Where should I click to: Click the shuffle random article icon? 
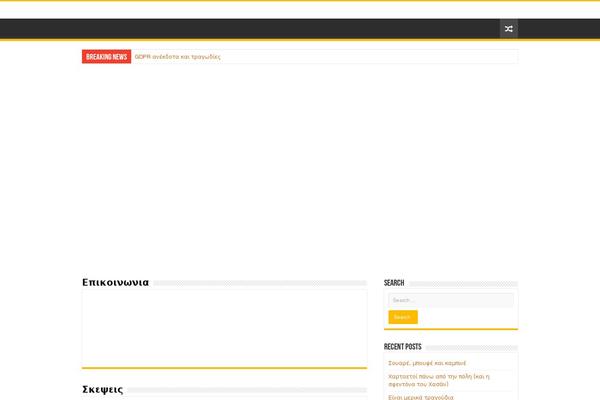click(509, 29)
